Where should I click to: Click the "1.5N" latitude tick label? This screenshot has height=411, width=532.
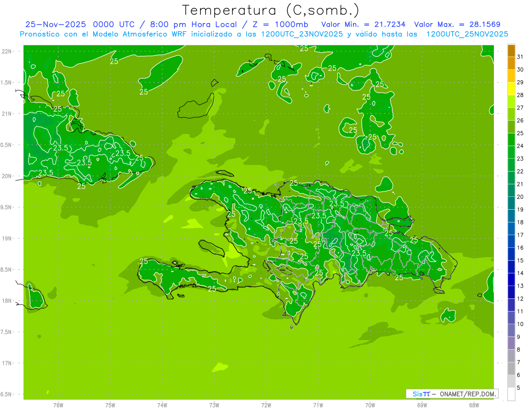pyautogui.click(x=6, y=83)
